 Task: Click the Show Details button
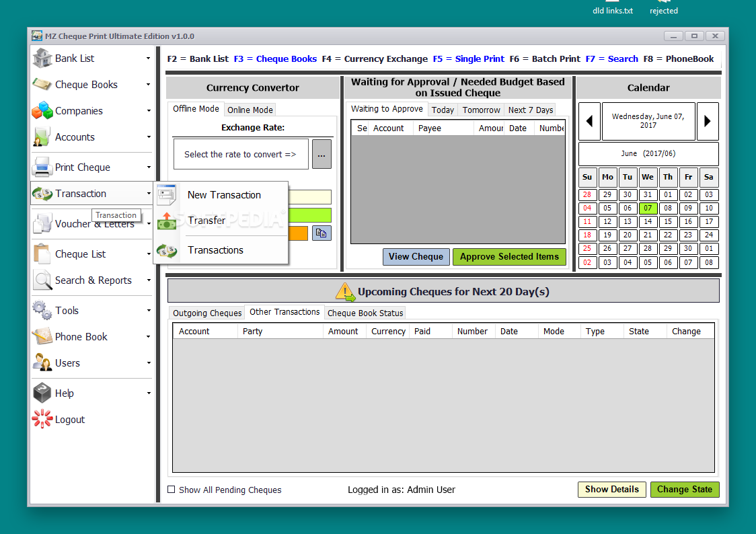tap(612, 490)
